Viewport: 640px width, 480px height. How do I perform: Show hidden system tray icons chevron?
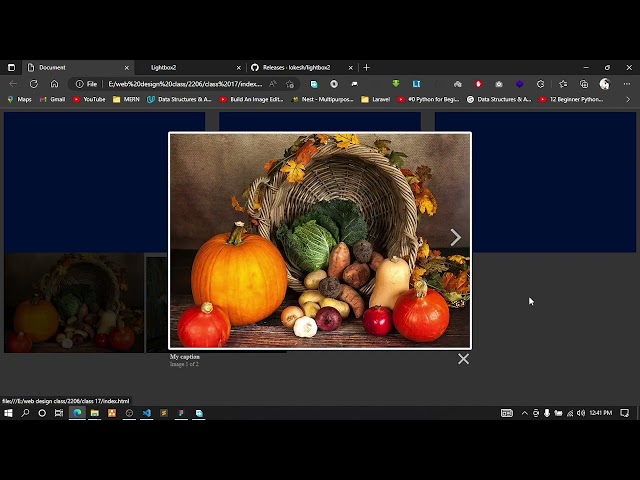(x=524, y=413)
